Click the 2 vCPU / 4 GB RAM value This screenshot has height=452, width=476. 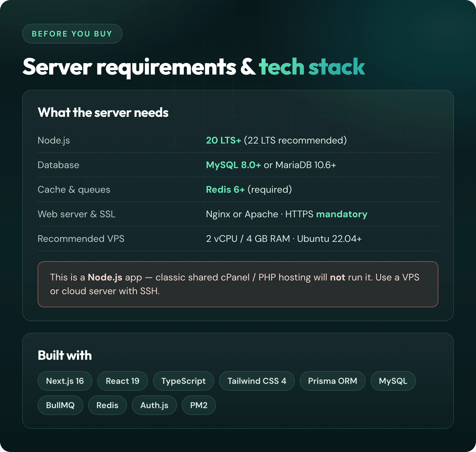click(284, 239)
